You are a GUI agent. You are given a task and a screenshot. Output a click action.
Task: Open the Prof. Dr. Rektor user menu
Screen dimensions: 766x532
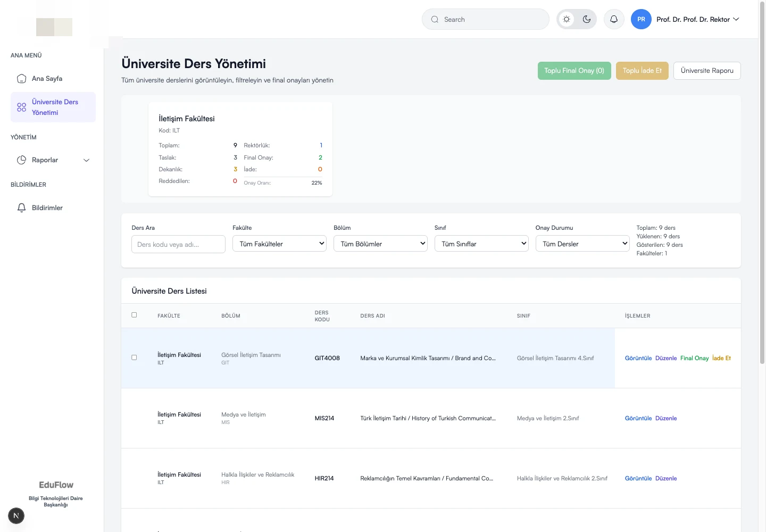[x=697, y=19]
